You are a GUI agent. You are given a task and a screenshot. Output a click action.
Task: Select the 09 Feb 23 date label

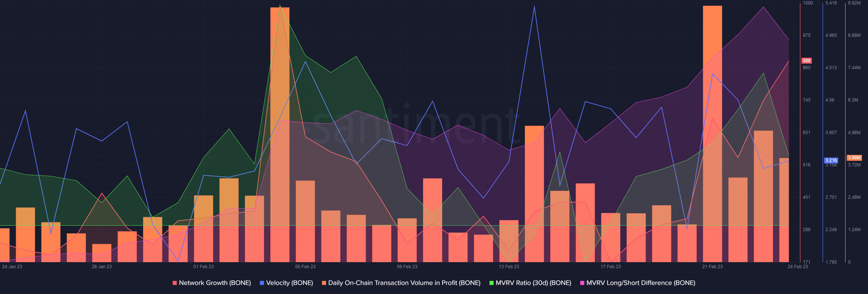pyautogui.click(x=407, y=267)
